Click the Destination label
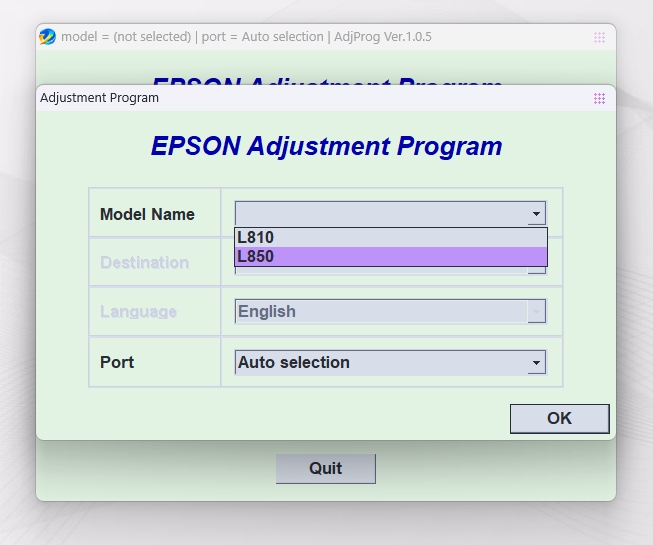The image size is (653, 545). [x=145, y=263]
